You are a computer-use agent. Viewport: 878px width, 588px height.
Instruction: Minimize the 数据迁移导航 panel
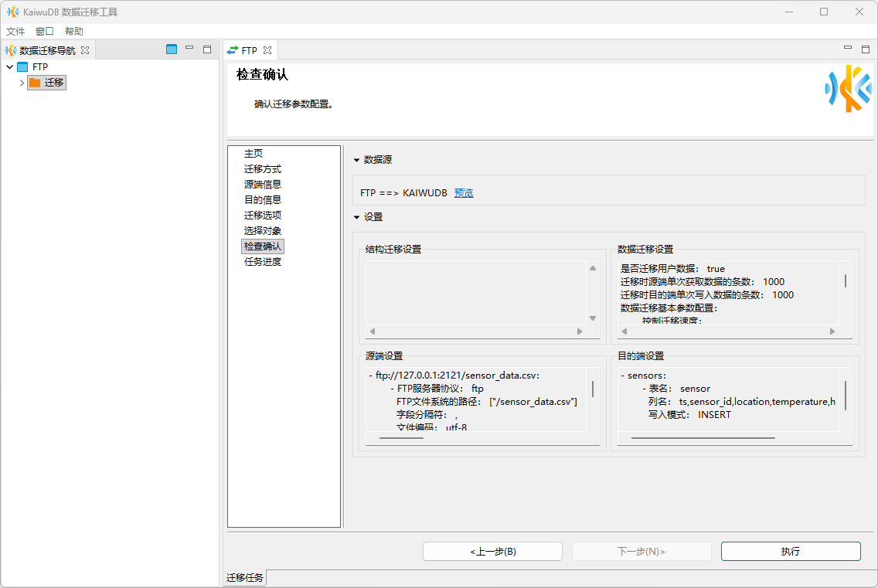click(x=189, y=49)
